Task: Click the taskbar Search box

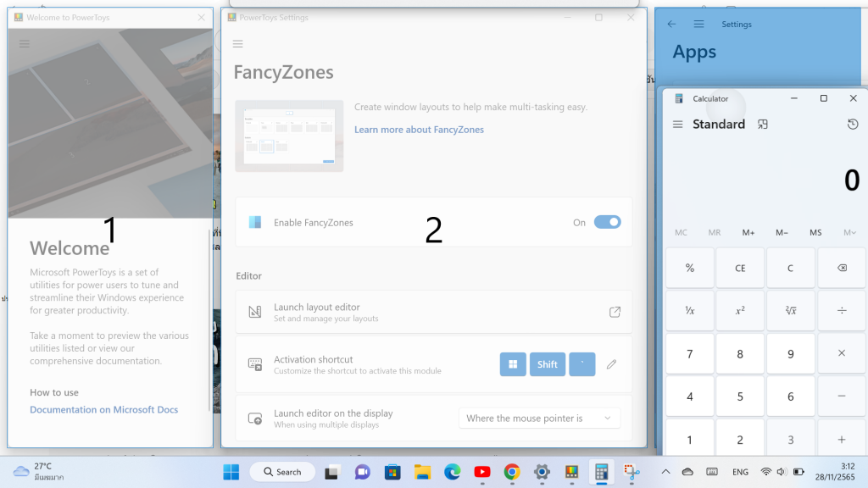Action: [283, 472]
